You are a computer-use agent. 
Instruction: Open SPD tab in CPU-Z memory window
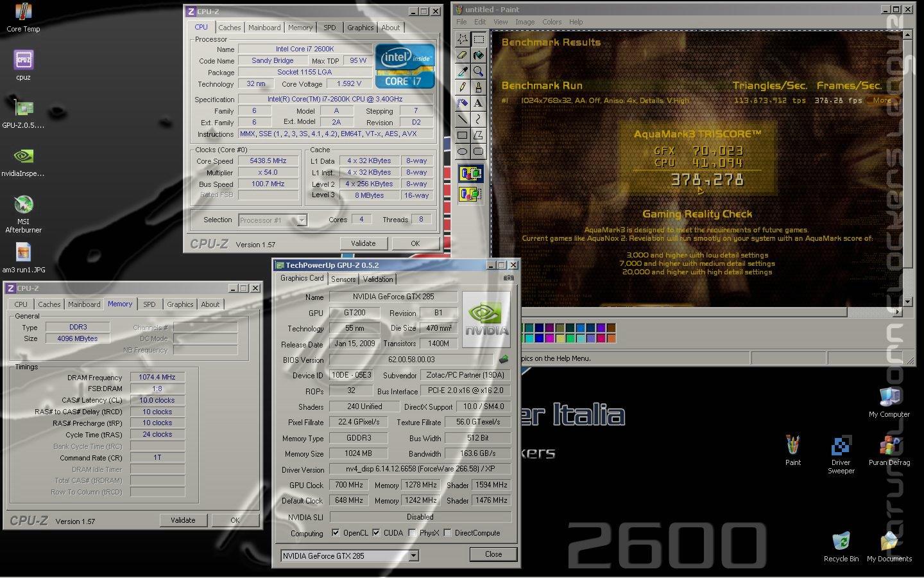[150, 304]
